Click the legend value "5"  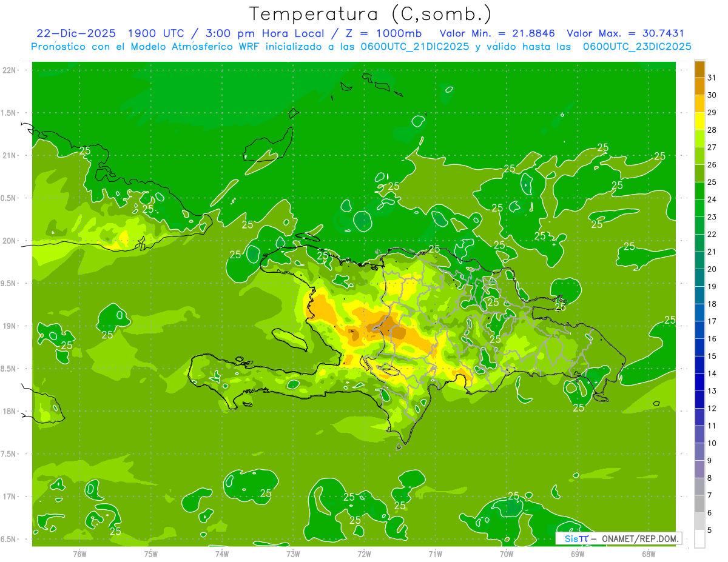[x=710, y=530]
